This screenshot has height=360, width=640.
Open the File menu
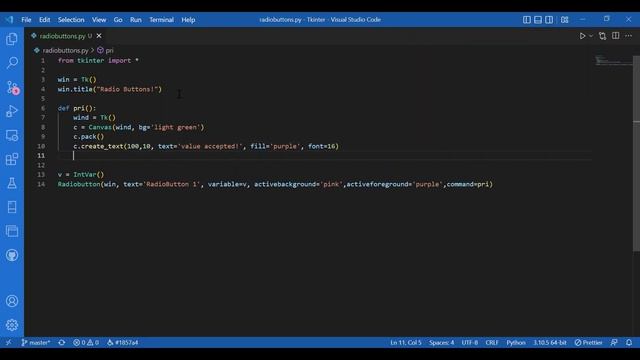26,20
